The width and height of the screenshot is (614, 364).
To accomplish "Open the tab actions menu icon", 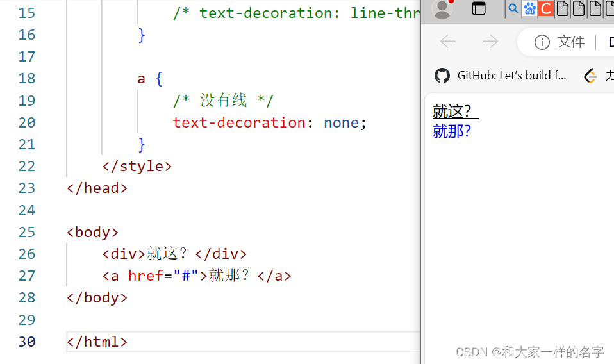I will pyautogui.click(x=479, y=8).
